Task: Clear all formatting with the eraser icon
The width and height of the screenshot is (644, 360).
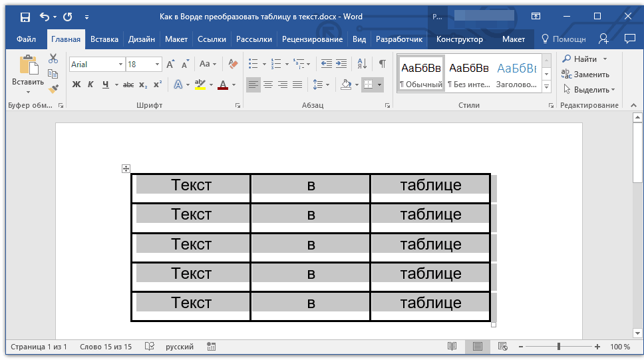Action: tap(233, 64)
